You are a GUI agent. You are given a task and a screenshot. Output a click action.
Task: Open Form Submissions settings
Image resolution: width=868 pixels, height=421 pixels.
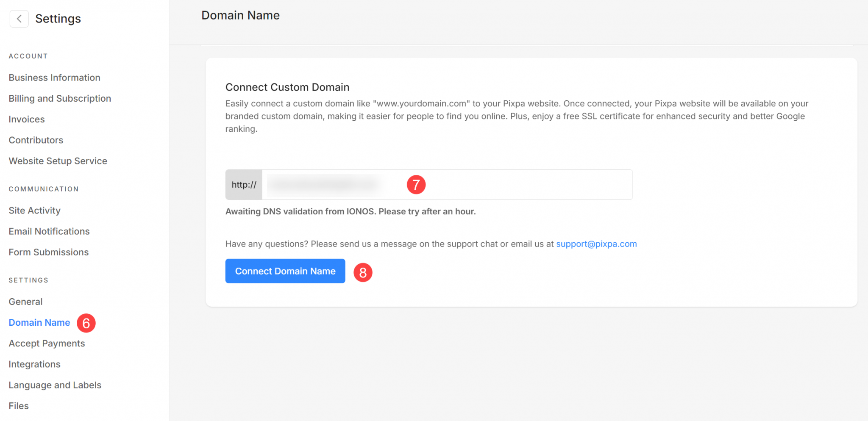48,252
